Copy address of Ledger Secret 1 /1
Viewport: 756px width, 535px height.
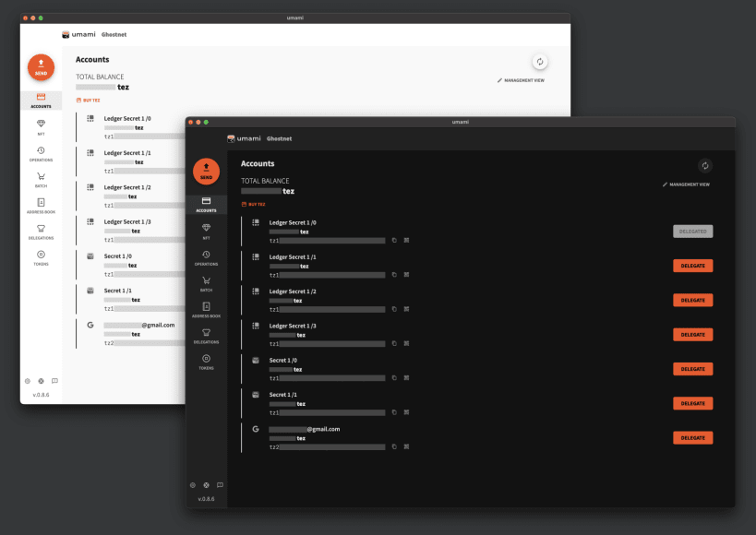[394, 275]
